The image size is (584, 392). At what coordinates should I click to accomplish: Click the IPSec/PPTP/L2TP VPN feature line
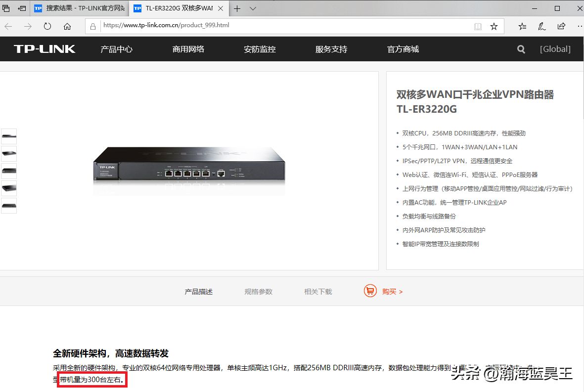point(457,161)
